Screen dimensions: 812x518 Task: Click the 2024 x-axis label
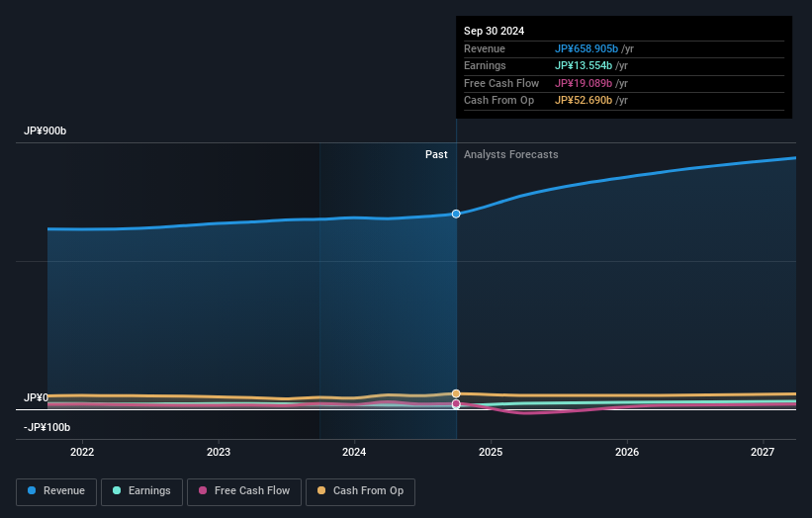[x=354, y=452]
